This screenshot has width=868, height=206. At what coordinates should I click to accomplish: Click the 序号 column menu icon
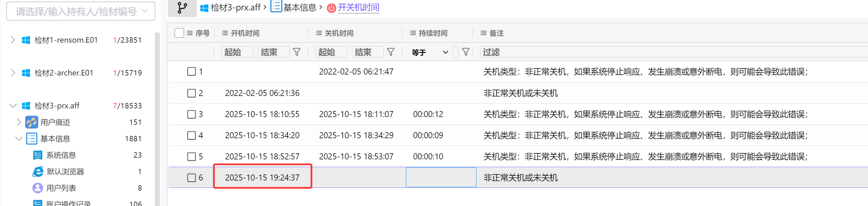coord(190,33)
